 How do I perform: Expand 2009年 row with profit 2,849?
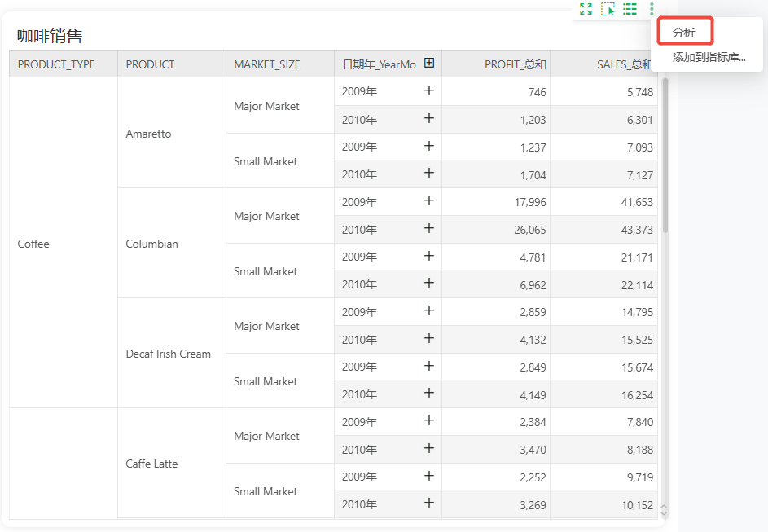pyautogui.click(x=429, y=366)
